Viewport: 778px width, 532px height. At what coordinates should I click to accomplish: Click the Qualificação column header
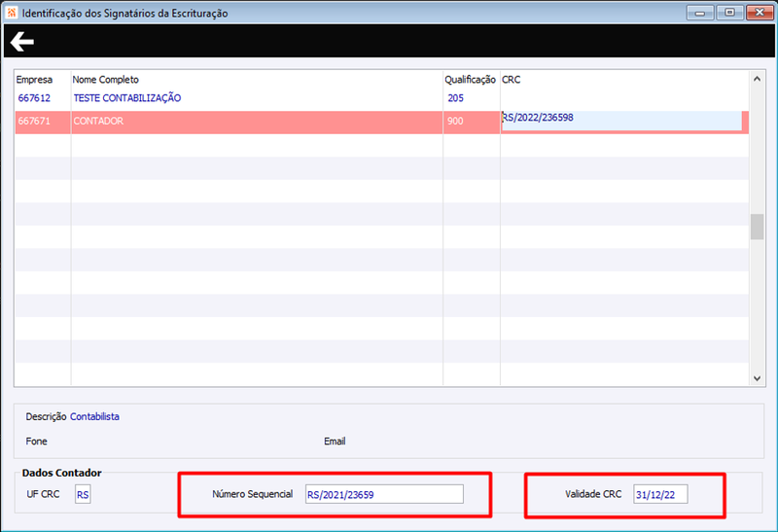(470, 80)
